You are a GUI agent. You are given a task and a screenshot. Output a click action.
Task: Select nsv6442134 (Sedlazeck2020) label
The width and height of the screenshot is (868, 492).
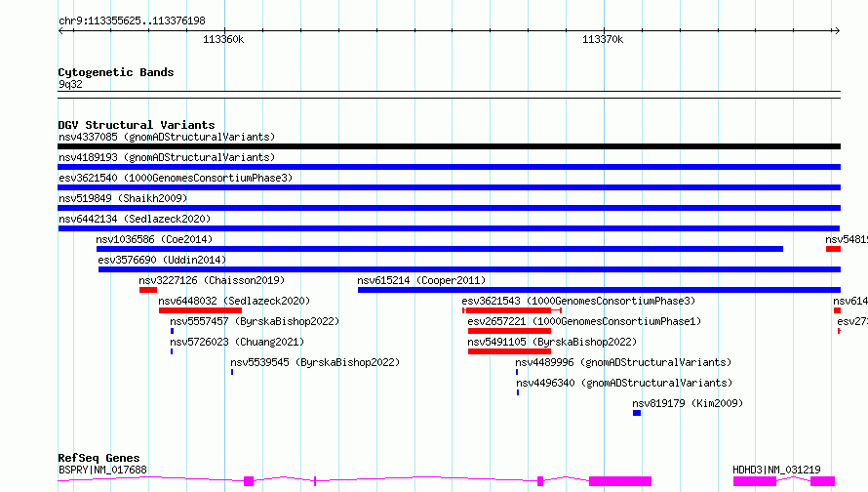pyautogui.click(x=135, y=219)
